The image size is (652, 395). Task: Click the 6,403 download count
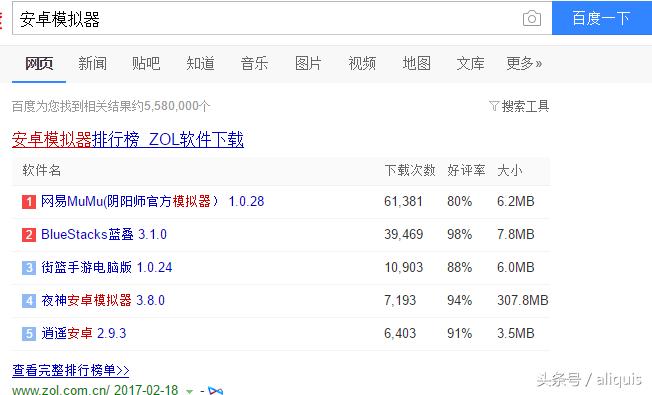(400, 333)
